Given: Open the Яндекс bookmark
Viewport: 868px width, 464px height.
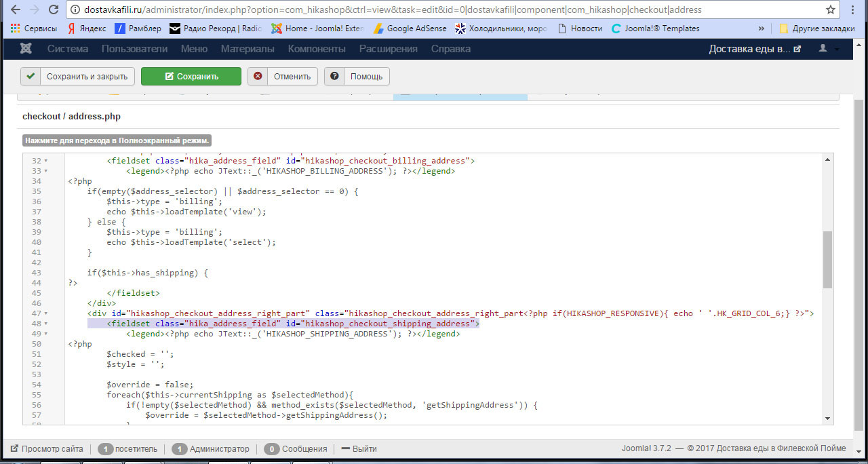Looking at the screenshot, I should pos(87,28).
